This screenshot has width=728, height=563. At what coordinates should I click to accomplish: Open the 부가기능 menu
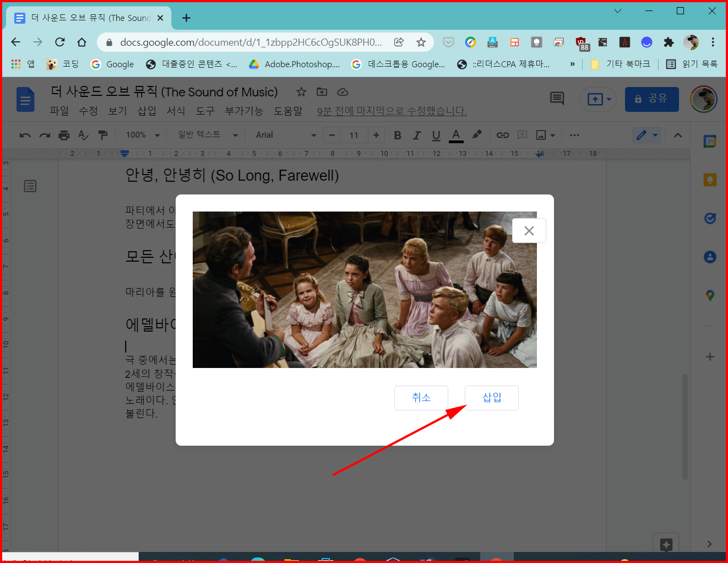point(244,111)
